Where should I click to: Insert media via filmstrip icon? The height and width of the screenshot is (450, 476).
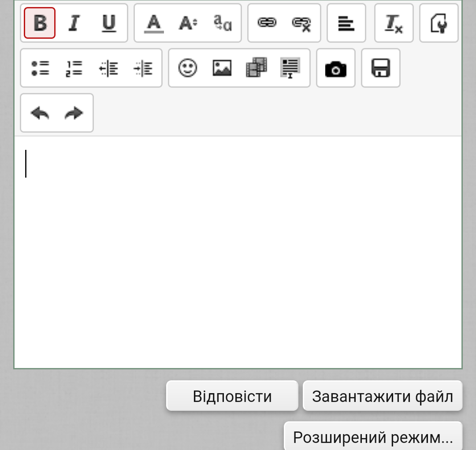[256, 68]
